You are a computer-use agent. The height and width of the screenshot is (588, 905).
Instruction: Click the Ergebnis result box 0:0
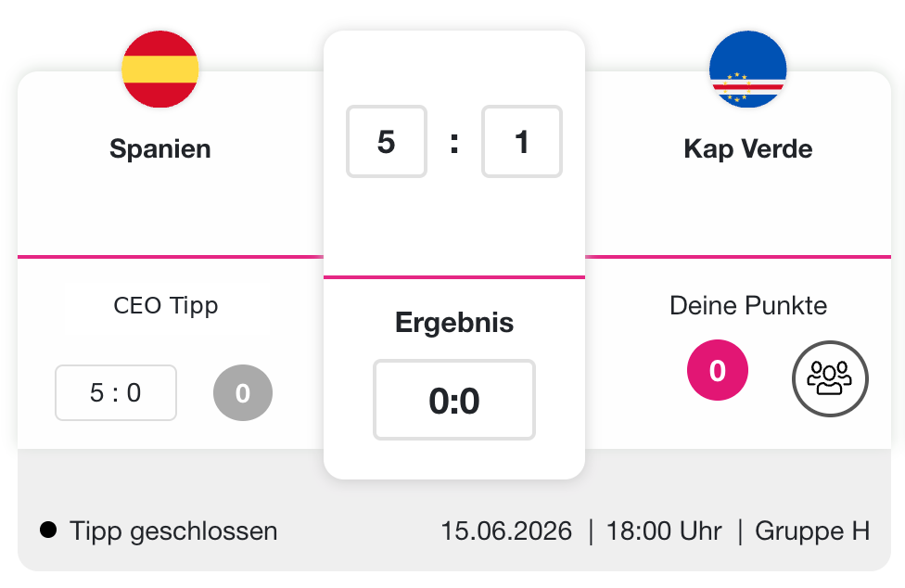pos(454,400)
